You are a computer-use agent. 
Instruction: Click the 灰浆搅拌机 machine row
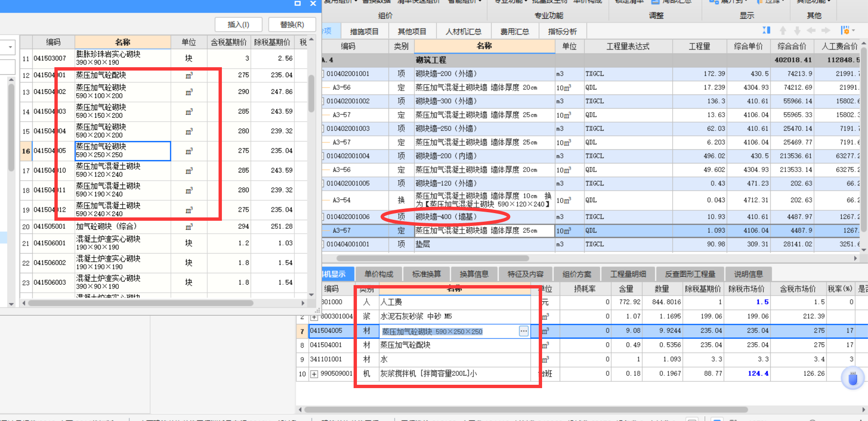click(x=582, y=373)
